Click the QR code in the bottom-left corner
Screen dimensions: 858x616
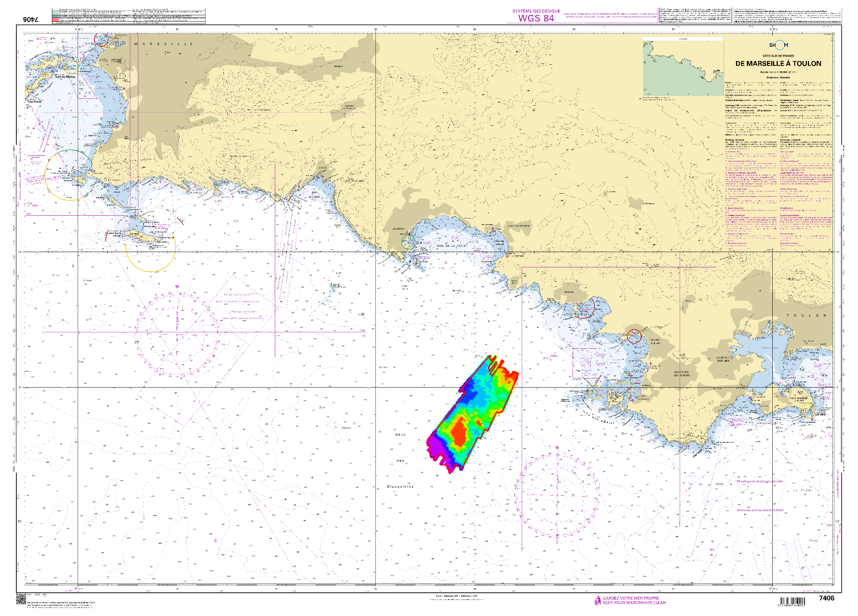pos(21,599)
